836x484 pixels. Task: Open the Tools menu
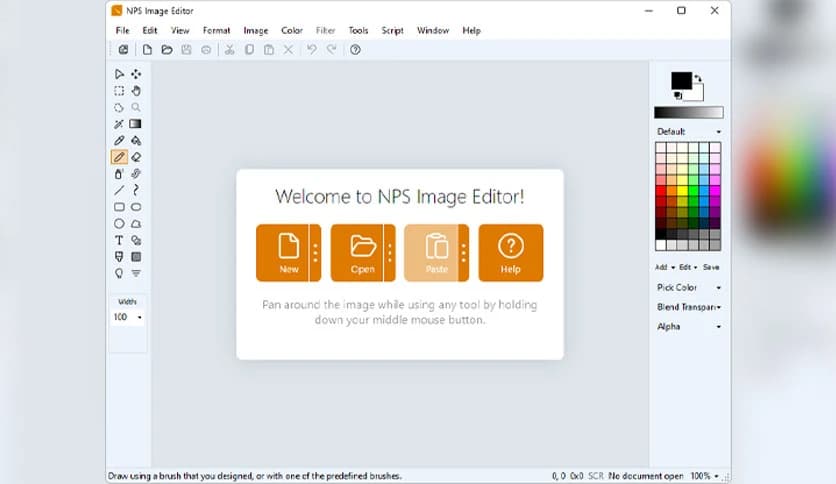[x=358, y=31]
